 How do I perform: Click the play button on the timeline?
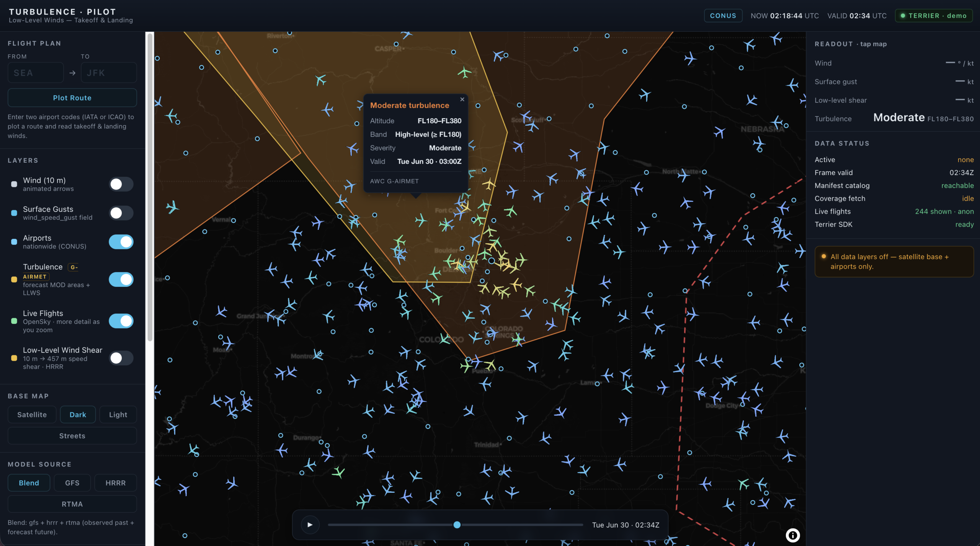coord(310,525)
